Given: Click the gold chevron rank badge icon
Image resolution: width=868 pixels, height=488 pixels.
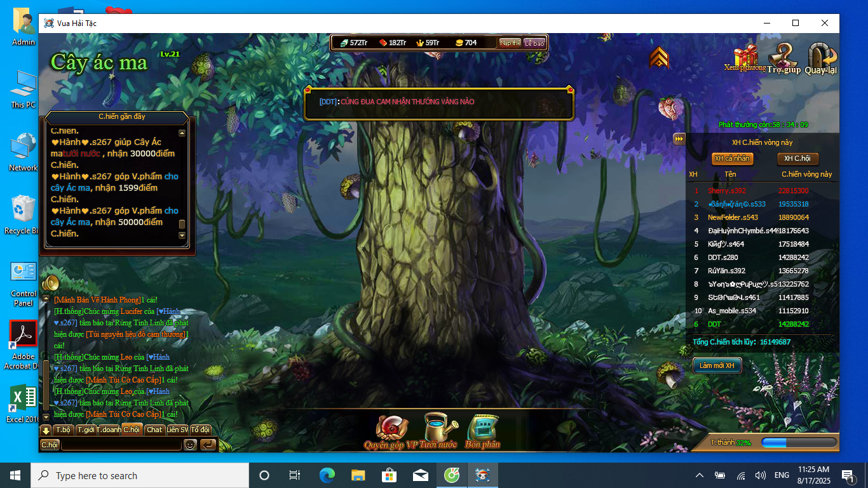Looking at the screenshot, I should coord(660,58).
